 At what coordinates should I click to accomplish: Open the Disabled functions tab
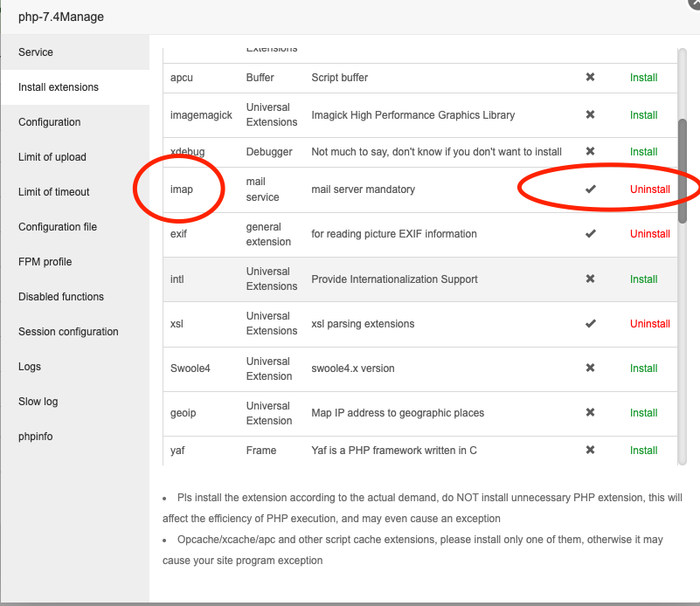61,297
